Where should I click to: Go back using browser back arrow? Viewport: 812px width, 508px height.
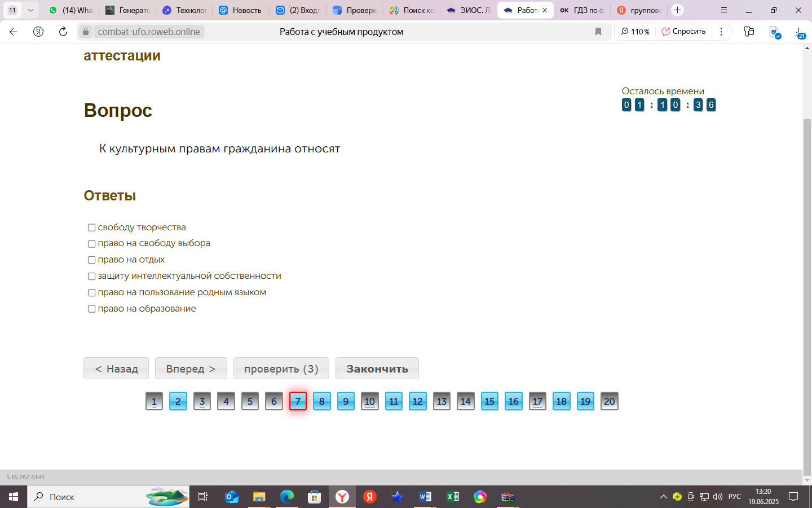[14, 32]
